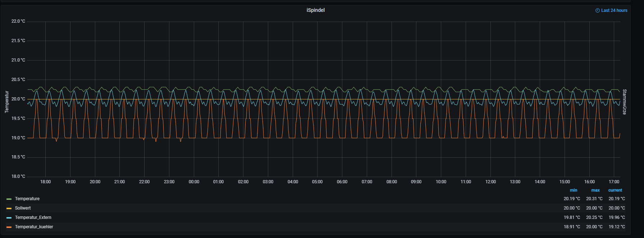Toggle the Sollwert series label
The image size is (644, 238).
coord(23,208)
